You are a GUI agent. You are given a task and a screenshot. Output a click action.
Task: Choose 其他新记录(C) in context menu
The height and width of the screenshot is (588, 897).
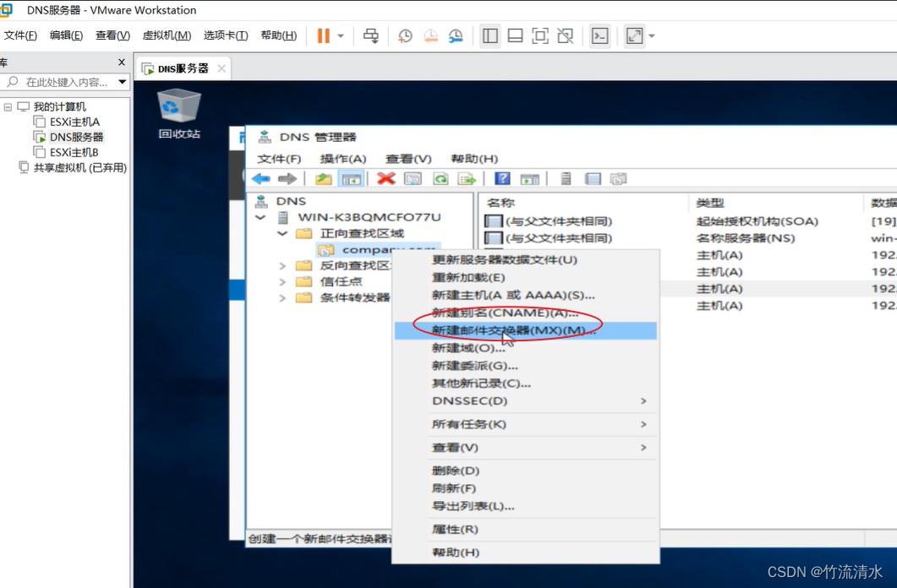(x=526, y=384)
